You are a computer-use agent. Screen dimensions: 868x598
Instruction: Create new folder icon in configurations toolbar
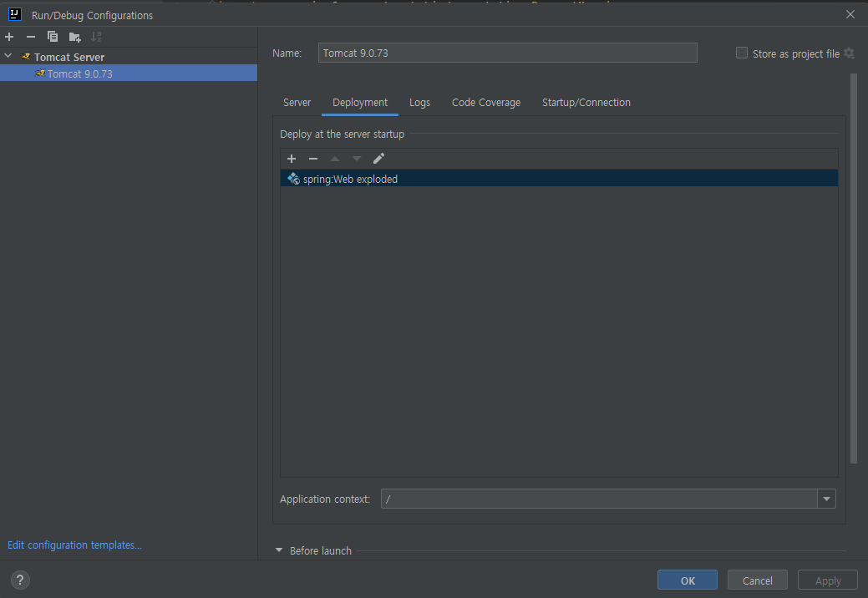[74, 37]
